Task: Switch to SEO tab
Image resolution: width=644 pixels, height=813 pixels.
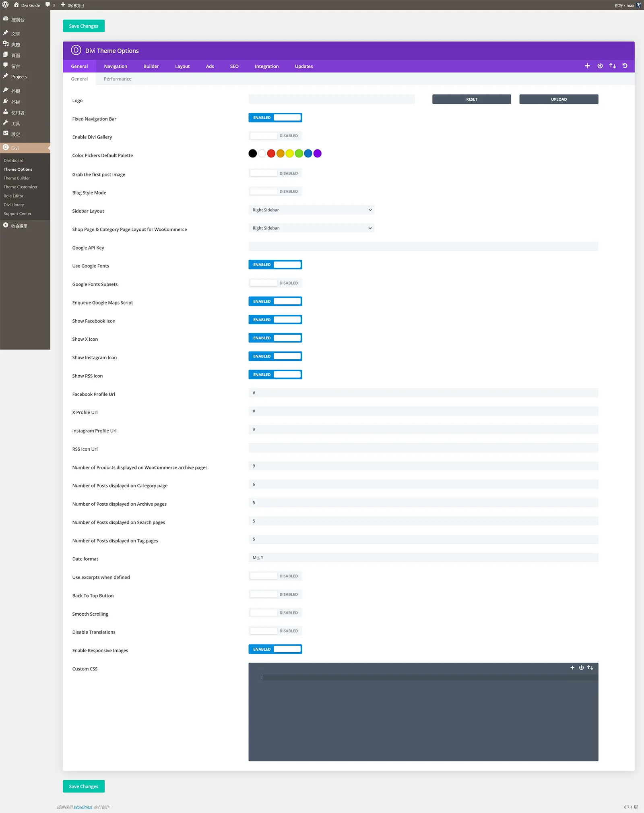Action: point(234,66)
